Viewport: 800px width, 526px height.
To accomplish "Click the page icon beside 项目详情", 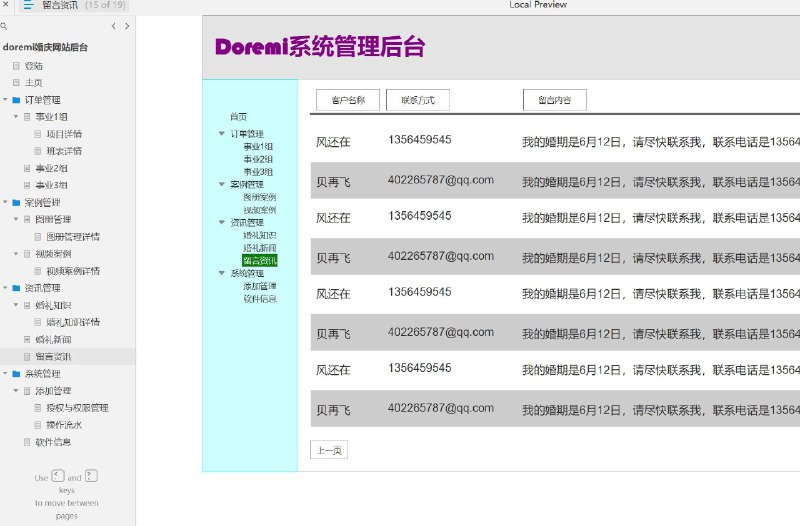I will click(38, 134).
